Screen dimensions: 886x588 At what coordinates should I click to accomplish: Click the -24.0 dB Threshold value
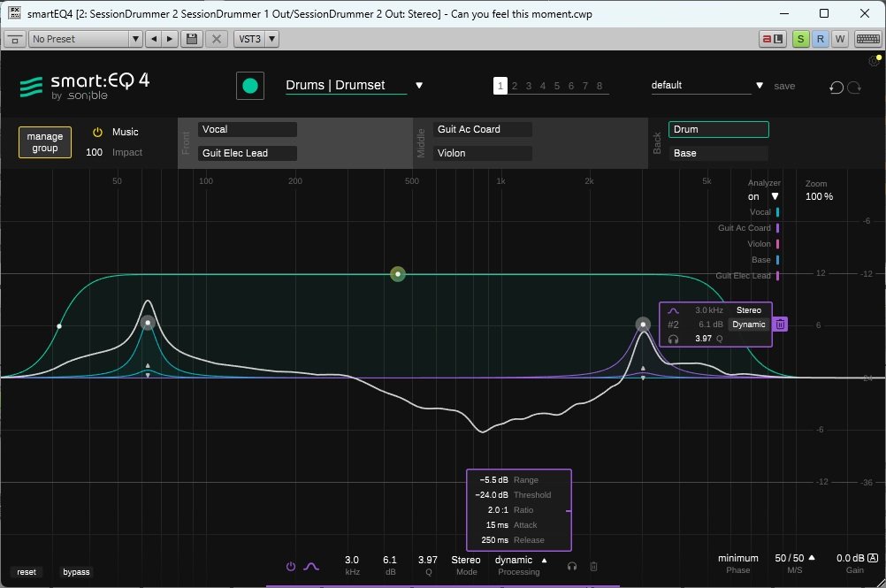pyautogui.click(x=491, y=494)
